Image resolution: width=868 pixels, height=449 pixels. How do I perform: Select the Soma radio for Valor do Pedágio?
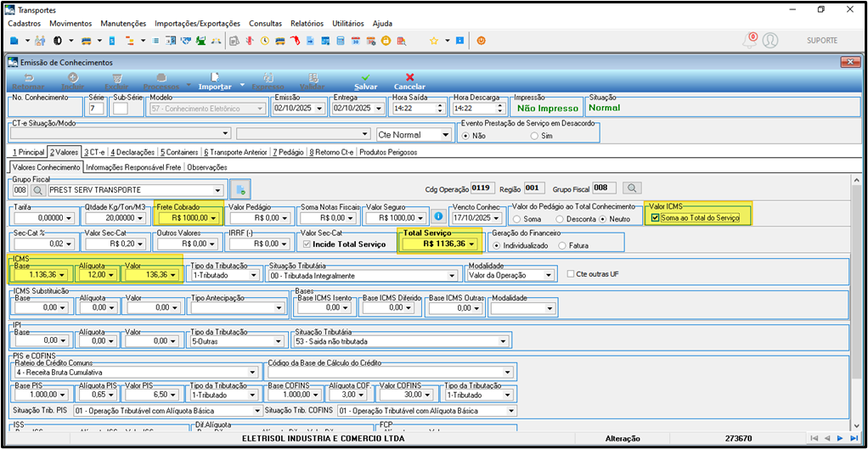(x=516, y=219)
